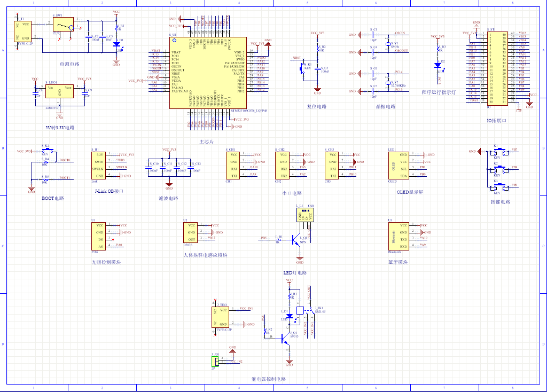This screenshot has height=392, width=547.
Task: Select the S_H1 J-Link header block
Action: pyautogui.click(x=98, y=166)
